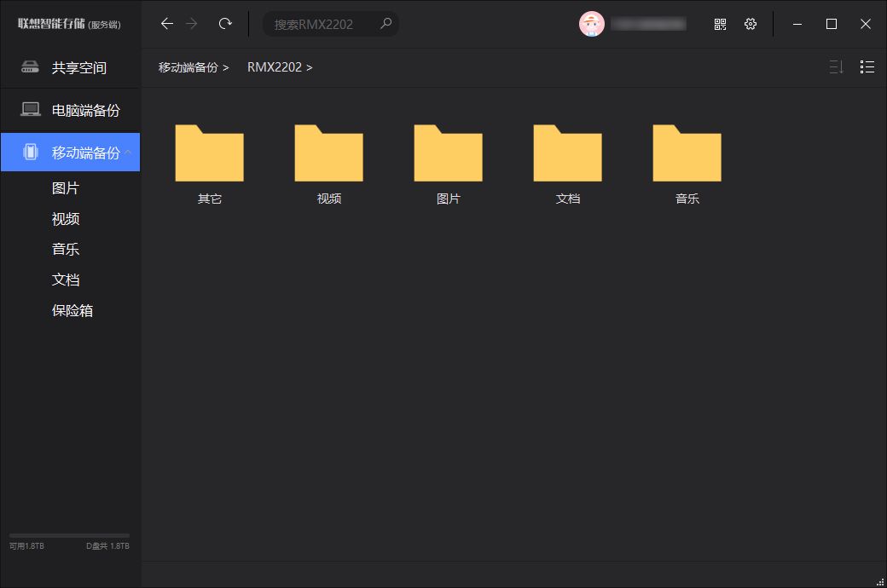Open the settings gear menu

750,24
